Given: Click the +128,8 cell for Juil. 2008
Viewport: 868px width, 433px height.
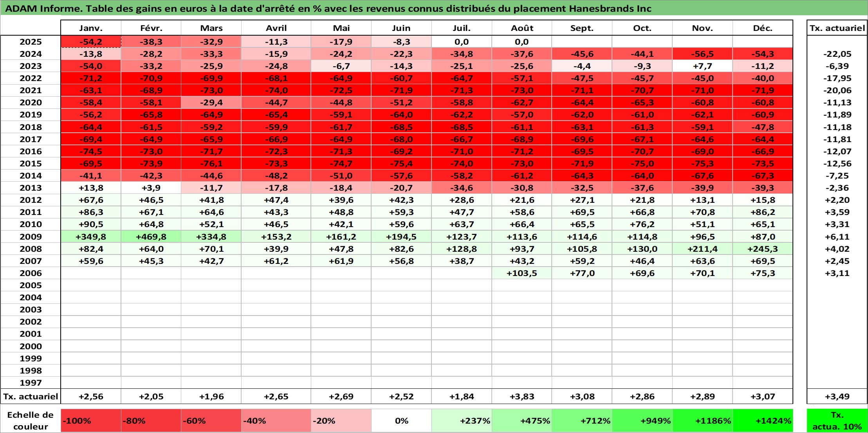Looking at the screenshot, I should tap(462, 249).
